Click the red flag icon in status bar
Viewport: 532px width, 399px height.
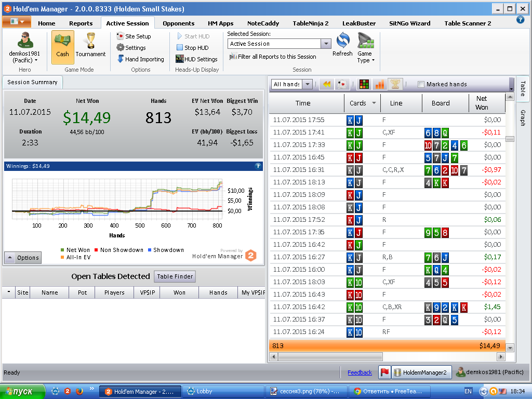(385, 372)
